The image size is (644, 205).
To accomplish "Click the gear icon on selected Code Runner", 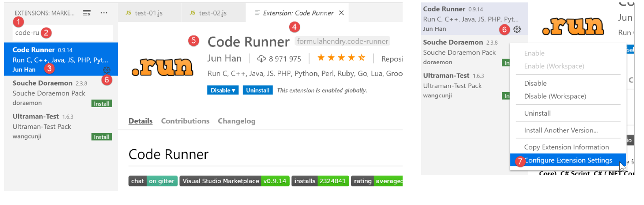I will pos(107,70).
